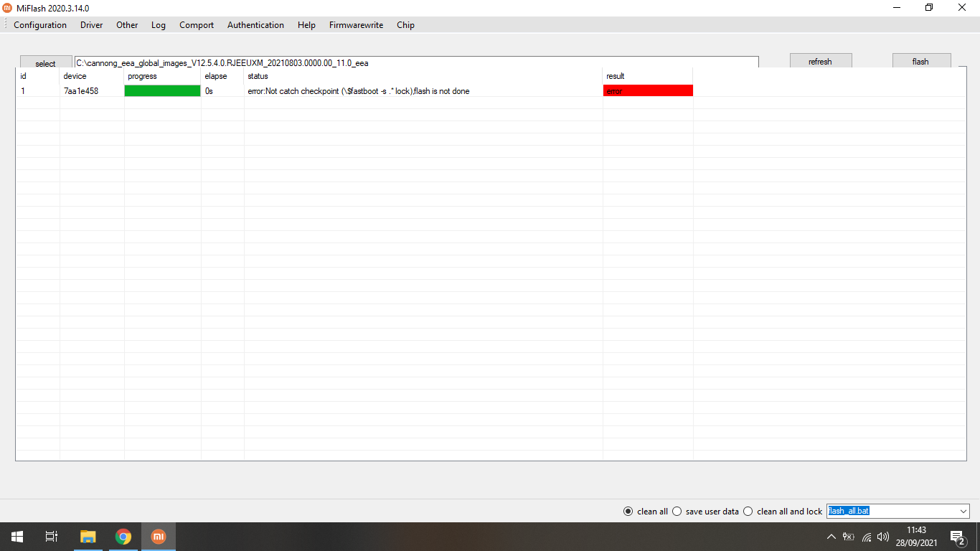Click the volume speaker tray icon
Screen dimensions: 980x551
[883, 537]
